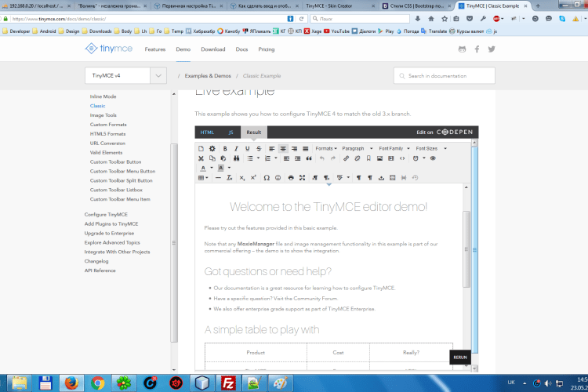Open the Paragraph format dropdown
Image resolution: width=588 pixels, height=392 pixels.
(358, 148)
